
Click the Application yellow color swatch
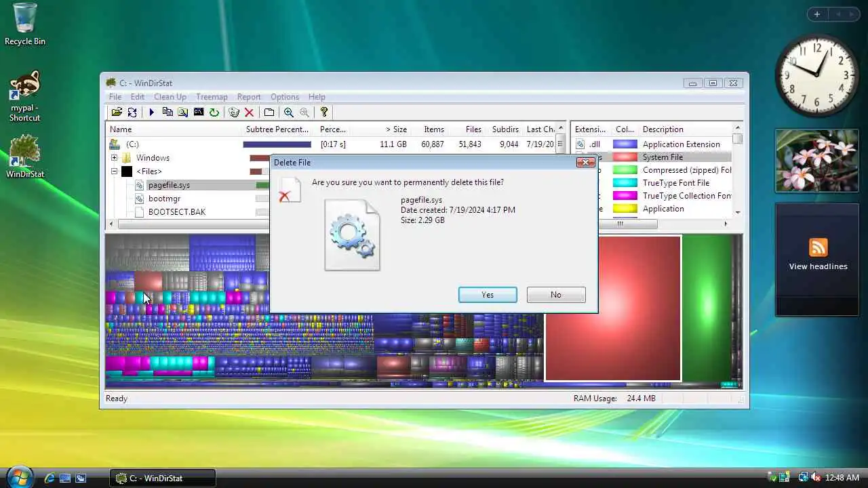pyautogui.click(x=625, y=209)
